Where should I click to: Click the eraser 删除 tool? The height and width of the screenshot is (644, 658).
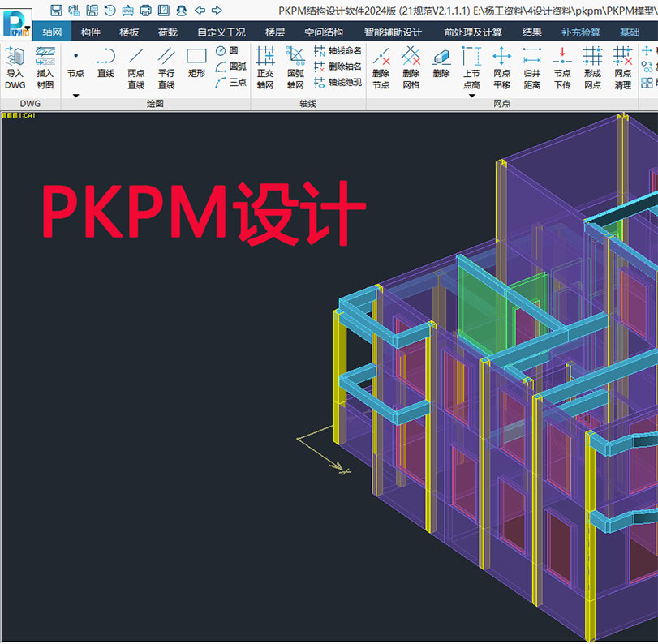tap(441, 63)
